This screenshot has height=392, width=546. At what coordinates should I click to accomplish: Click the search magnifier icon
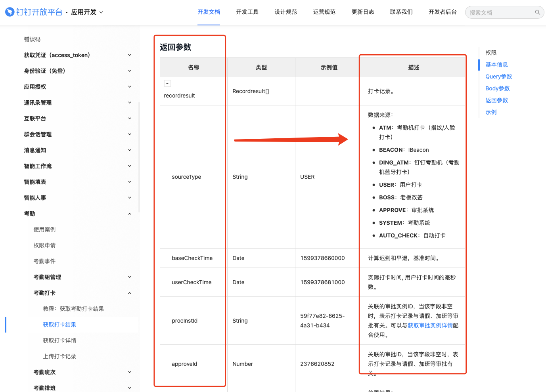(x=537, y=12)
